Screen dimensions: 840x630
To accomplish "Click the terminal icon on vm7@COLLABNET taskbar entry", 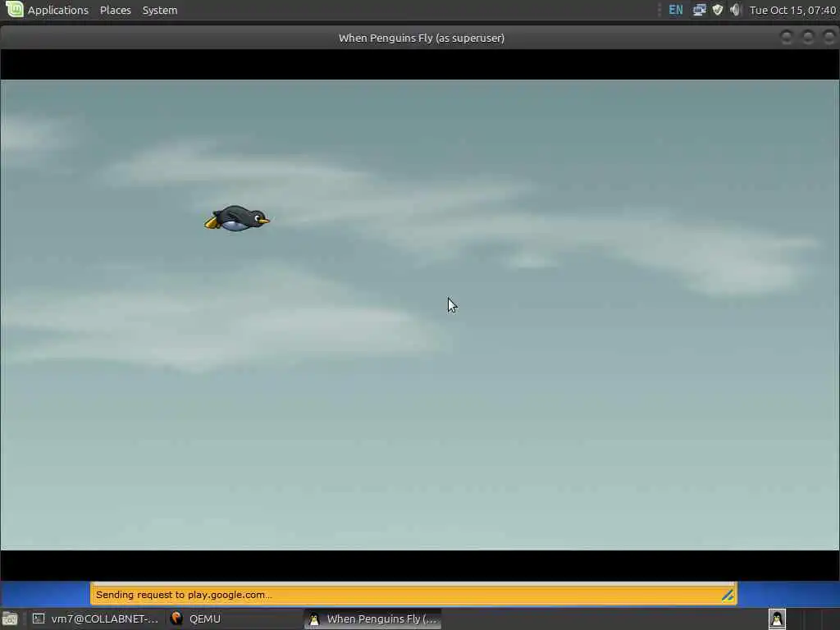I will point(38,619).
